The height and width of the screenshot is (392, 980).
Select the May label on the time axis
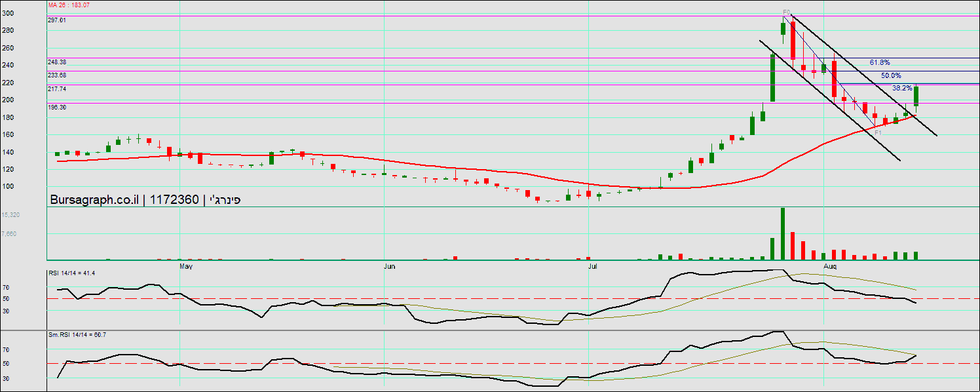186,267
